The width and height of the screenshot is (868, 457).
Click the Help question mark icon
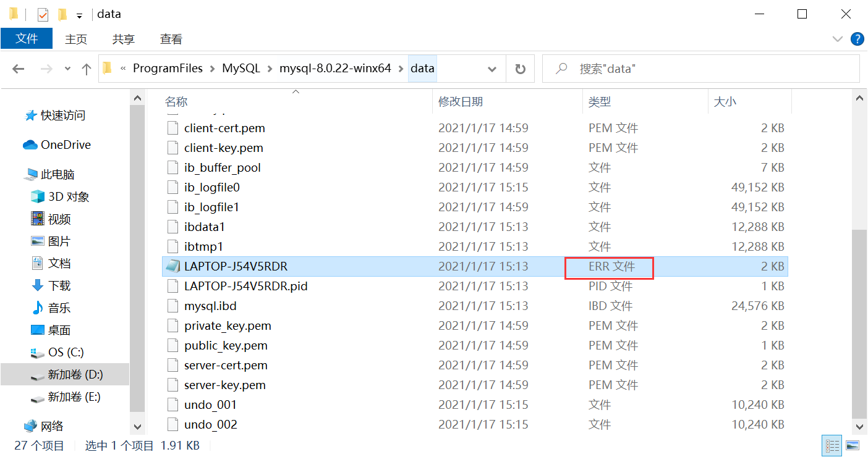tap(857, 39)
